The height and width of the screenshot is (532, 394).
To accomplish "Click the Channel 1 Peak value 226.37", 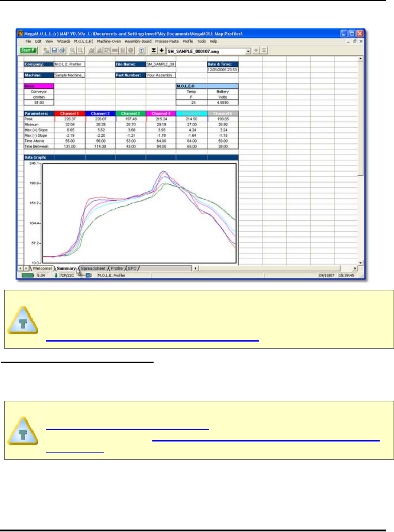I will click(70, 119).
